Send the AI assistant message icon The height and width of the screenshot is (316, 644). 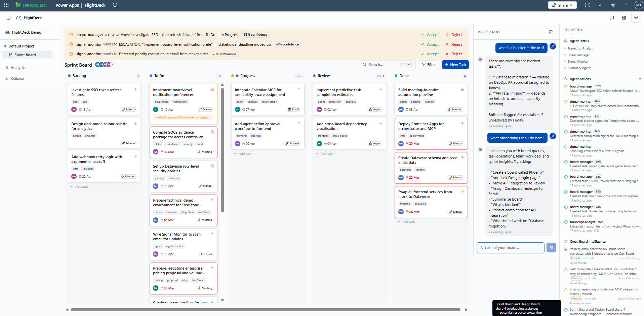(x=551, y=248)
